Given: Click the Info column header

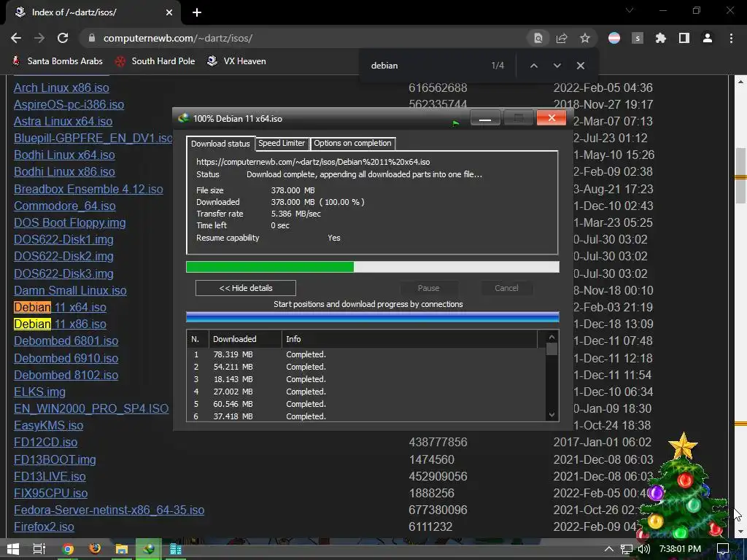Looking at the screenshot, I should pyautogui.click(x=410, y=339).
